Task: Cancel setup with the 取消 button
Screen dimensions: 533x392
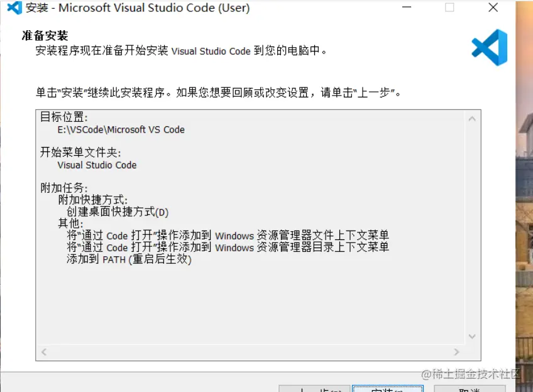Action: click(x=470, y=389)
